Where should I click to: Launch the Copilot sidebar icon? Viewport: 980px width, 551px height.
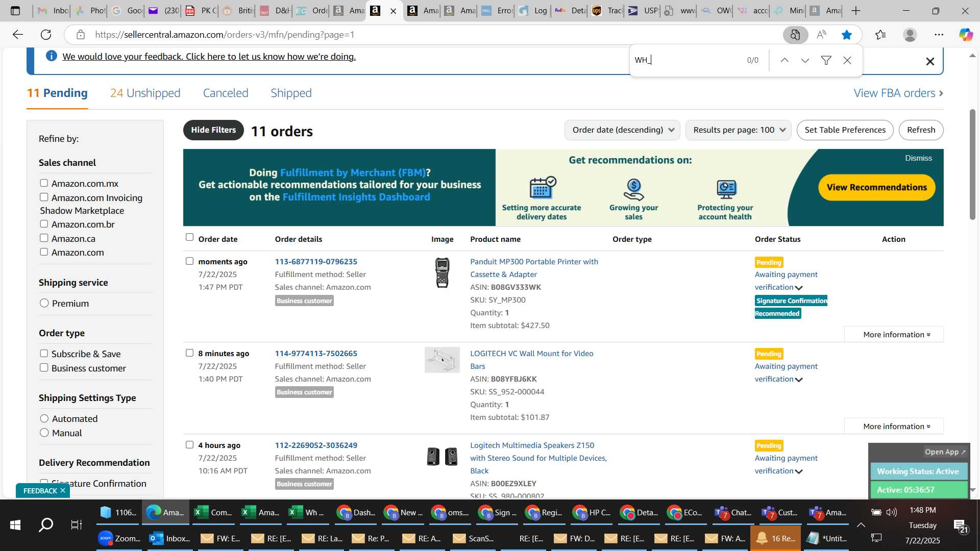[966, 35]
